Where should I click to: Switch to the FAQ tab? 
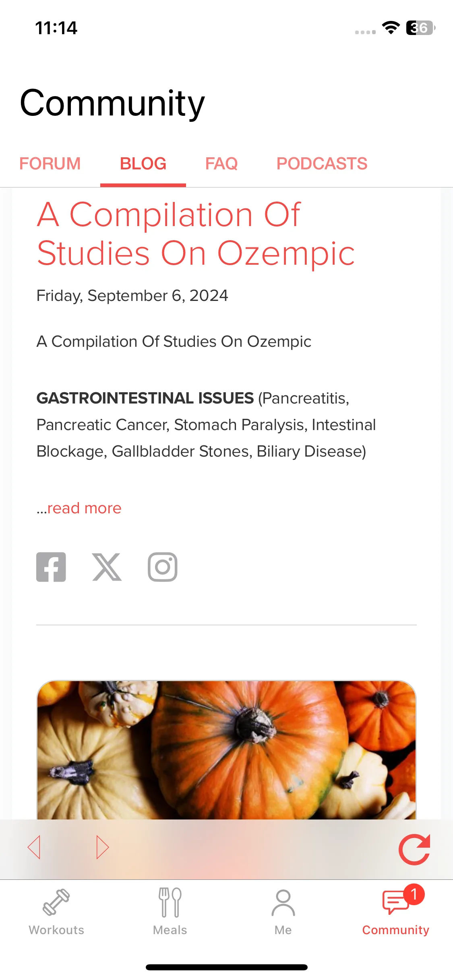pos(221,164)
